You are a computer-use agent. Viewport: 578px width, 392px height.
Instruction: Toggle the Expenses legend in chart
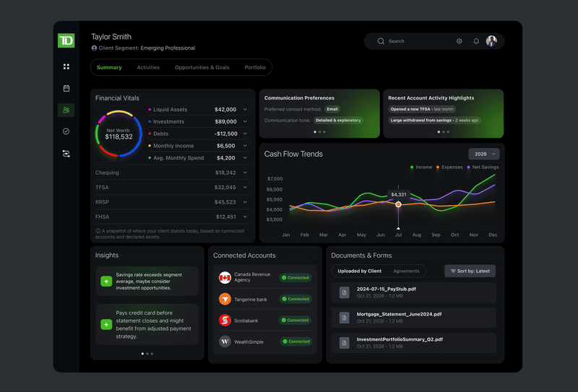pos(449,167)
